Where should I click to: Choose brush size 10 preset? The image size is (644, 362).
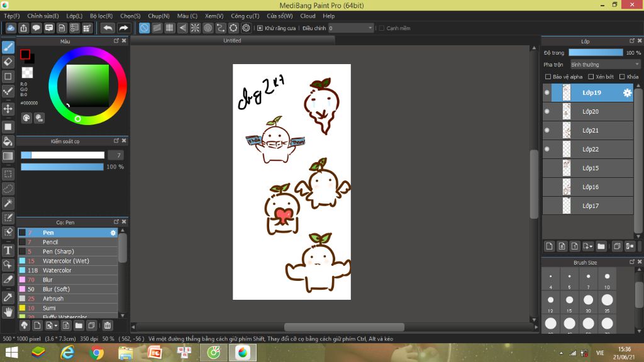pos(607,280)
